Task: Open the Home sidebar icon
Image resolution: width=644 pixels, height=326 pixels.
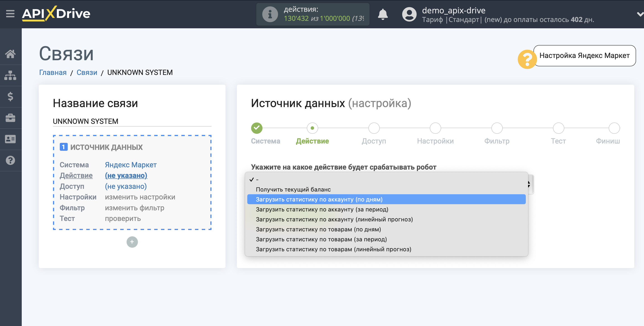Action: pyautogui.click(x=10, y=54)
